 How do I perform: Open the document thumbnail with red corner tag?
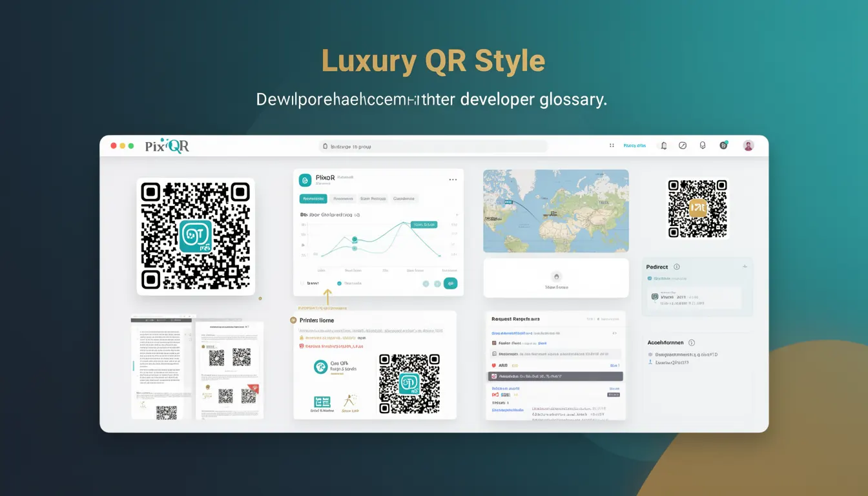coord(229,370)
